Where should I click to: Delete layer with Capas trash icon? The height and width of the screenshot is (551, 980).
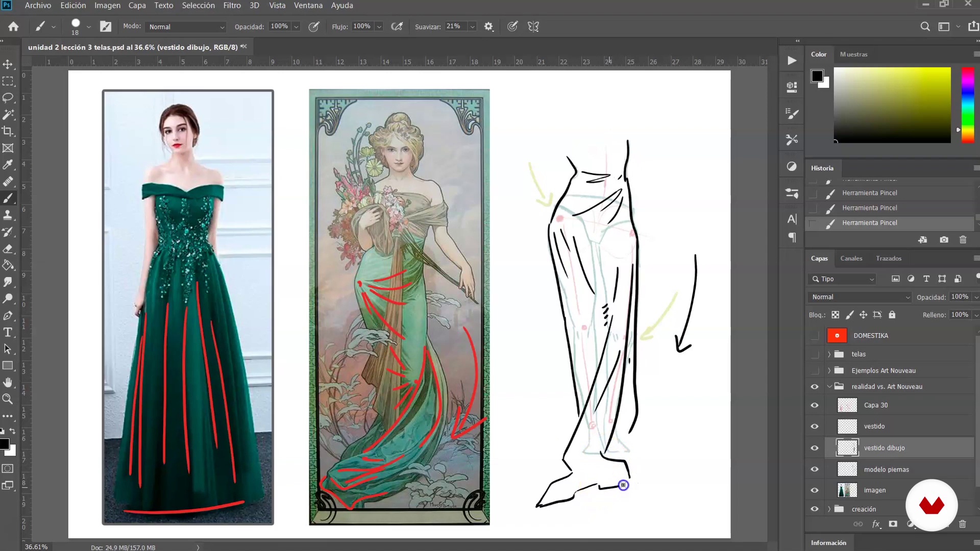point(962,524)
